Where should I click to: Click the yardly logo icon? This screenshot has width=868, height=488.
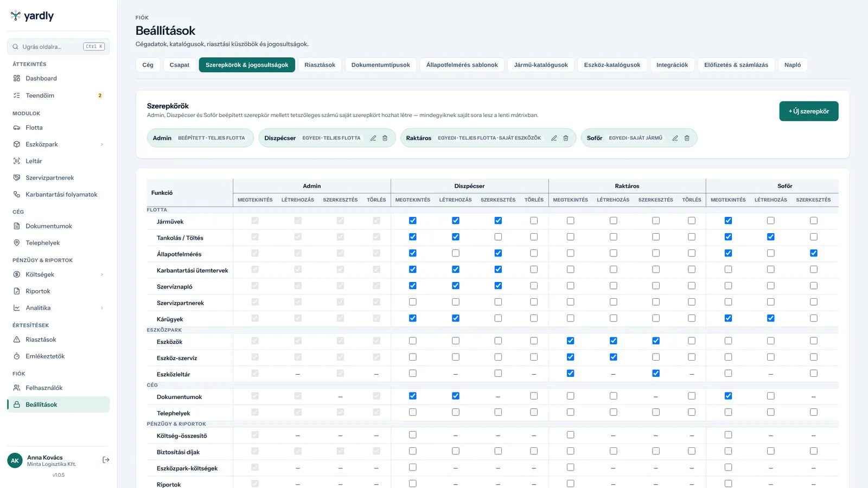click(x=16, y=16)
